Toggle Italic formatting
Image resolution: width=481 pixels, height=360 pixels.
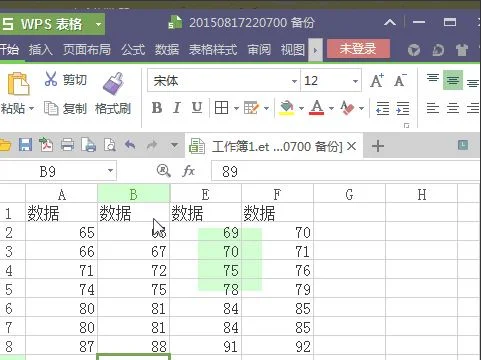pos(177,108)
